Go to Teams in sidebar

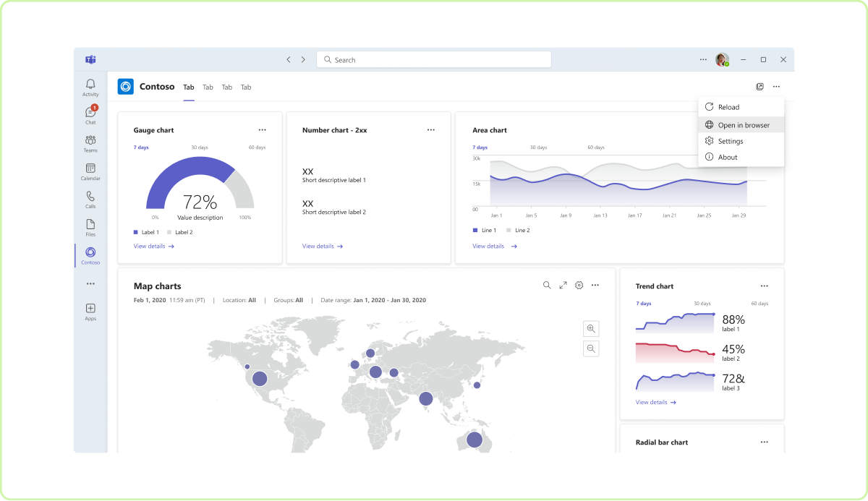(90, 143)
